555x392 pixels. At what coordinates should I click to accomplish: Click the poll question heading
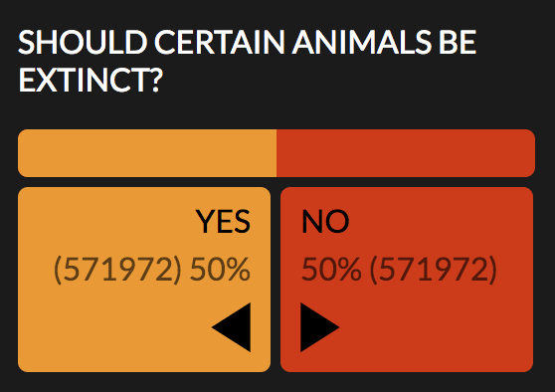coord(247,61)
